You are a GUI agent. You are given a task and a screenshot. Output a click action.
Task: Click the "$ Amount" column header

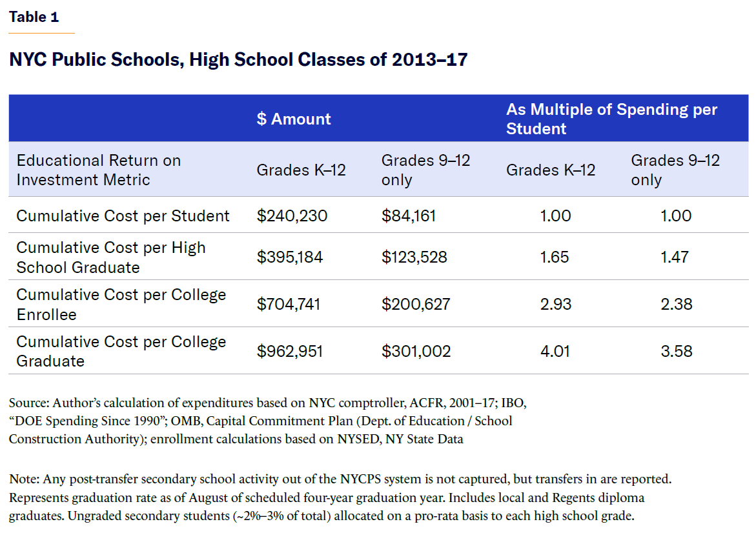tap(294, 119)
